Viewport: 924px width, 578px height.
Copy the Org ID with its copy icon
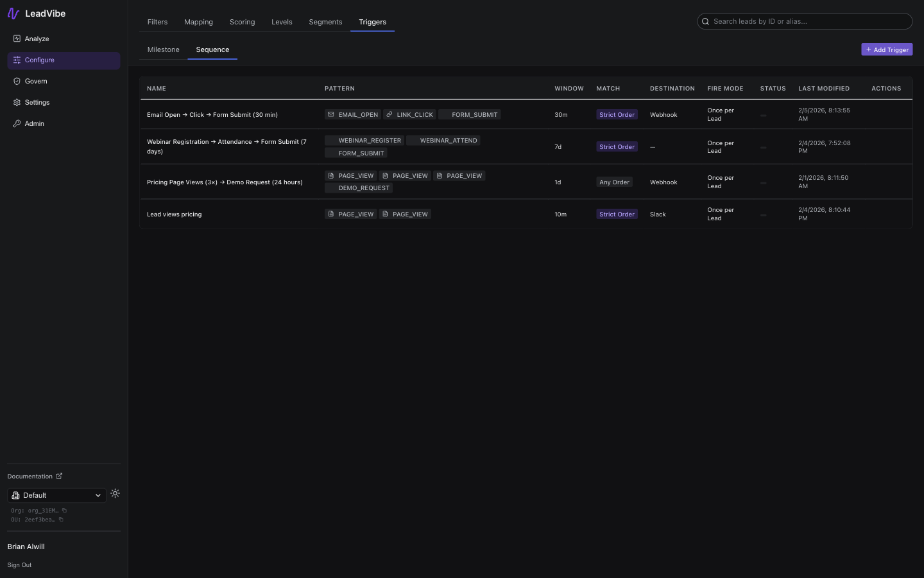click(x=64, y=511)
